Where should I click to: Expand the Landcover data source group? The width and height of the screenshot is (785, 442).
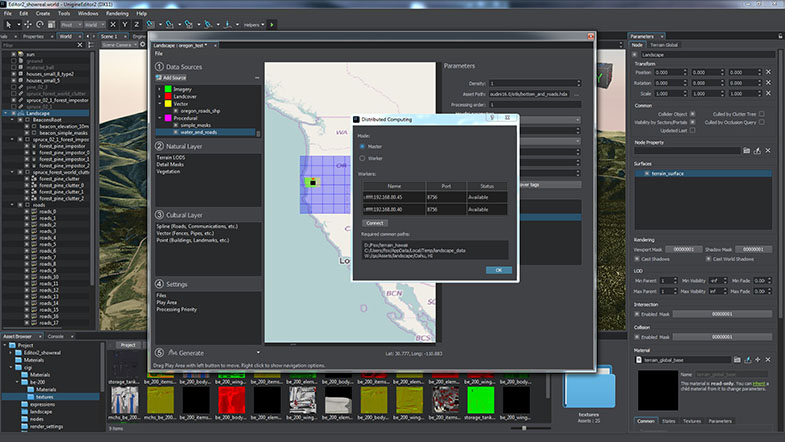tap(160, 96)
